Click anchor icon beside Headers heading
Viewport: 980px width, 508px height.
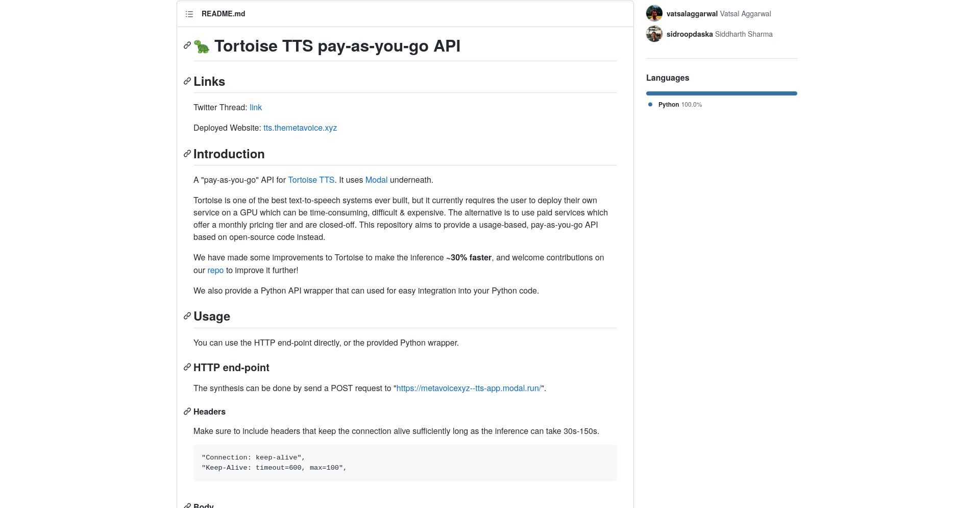click(x=187, y=411)
